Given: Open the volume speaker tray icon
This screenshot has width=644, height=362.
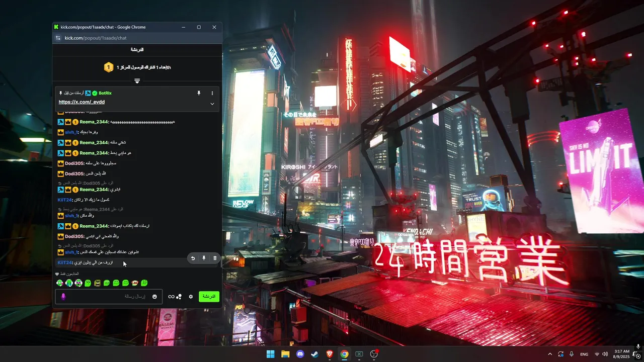Looking at the screenshot, I should click(605, 354).
